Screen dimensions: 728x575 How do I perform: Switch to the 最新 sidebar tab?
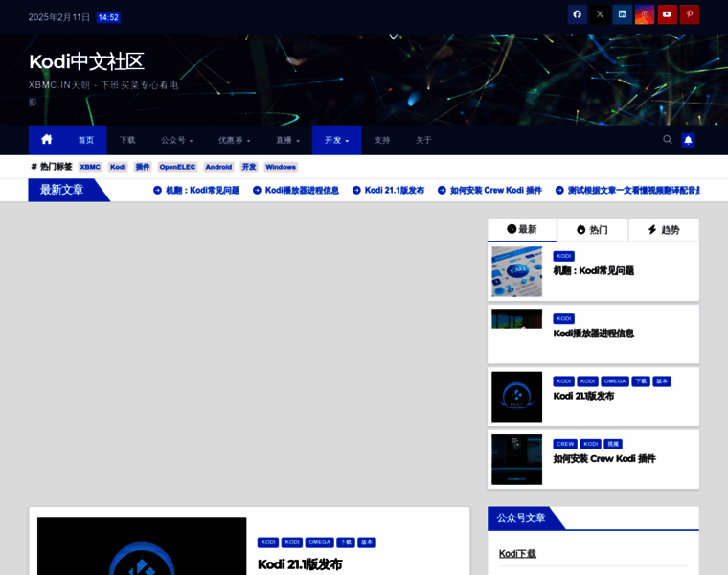click(x=522, y=229)
